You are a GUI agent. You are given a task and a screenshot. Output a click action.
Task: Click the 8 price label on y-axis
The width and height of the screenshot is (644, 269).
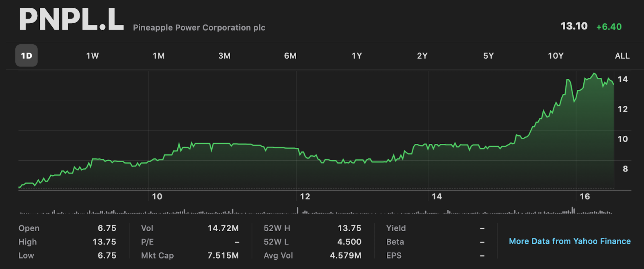(x=625, y=169)
